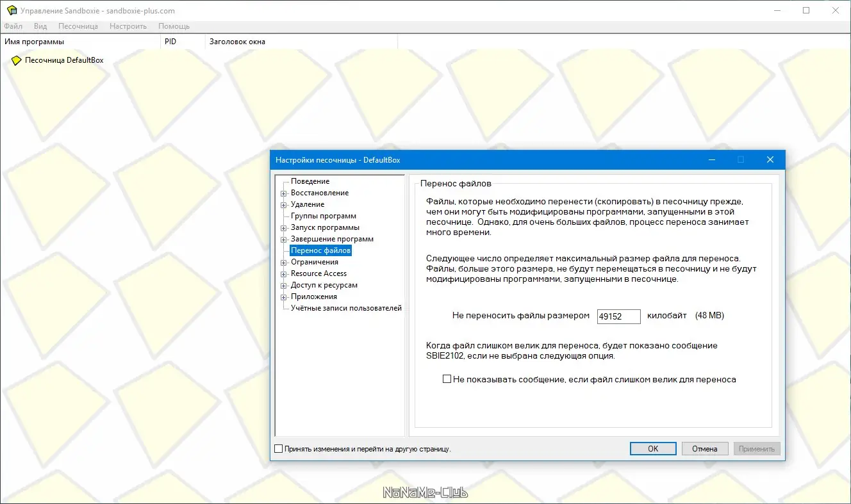Image resolution: width=851 pixels, height=504 pixels.
Task: Enable 'Не показывать сообщение' checkbox
Action: [447, 379]
